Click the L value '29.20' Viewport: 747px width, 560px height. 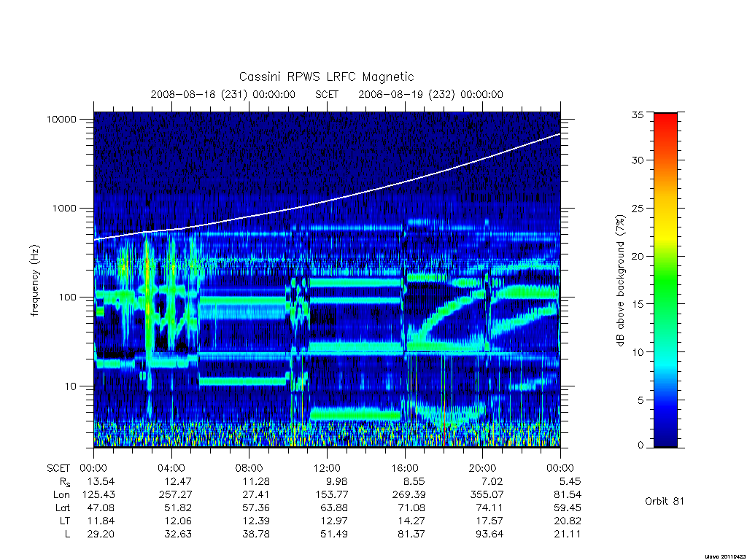pos(101,534)
